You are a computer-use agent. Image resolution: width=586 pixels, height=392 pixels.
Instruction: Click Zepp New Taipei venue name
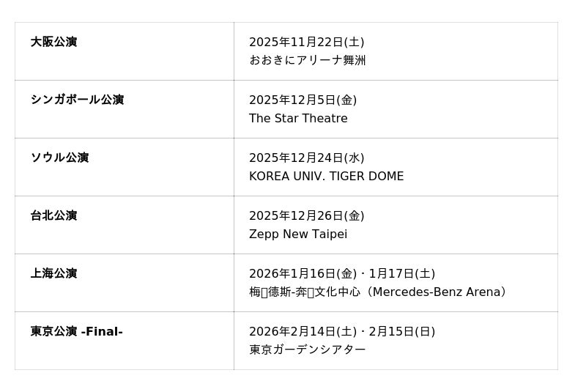coord(298,234)
